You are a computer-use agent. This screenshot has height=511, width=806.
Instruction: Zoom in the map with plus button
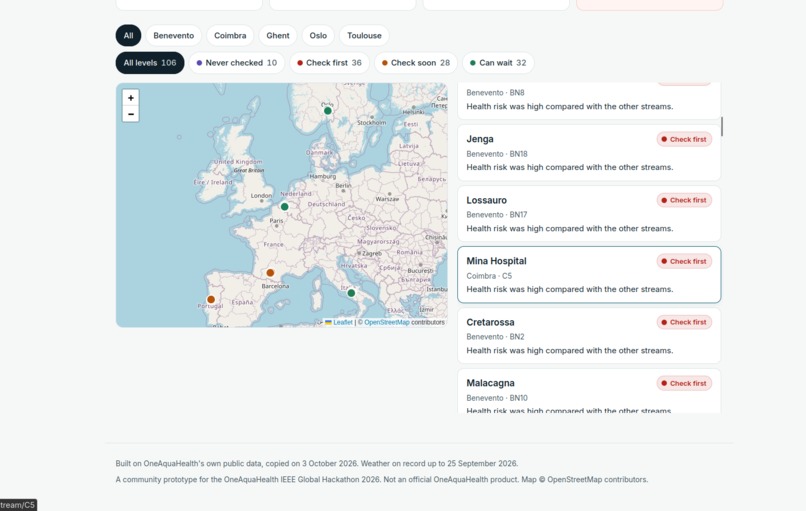131,98
